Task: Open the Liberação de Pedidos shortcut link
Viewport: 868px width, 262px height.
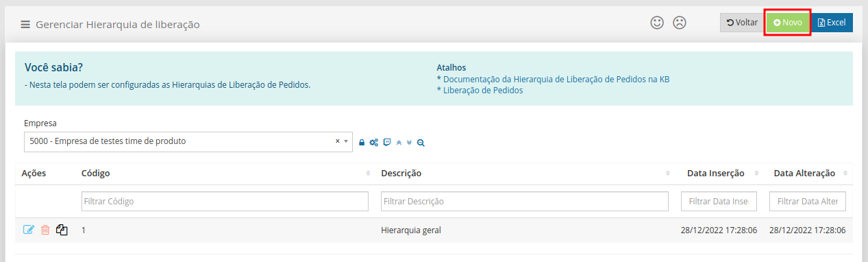Action: click(483, 90)
